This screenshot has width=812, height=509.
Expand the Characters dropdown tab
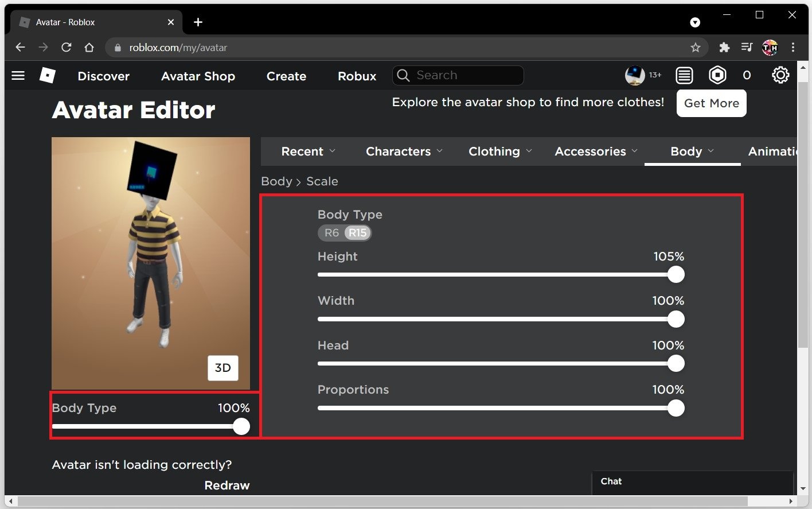coord(404,151)
